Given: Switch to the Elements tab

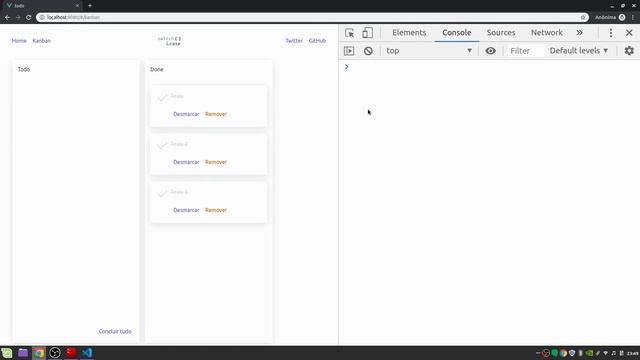Looking at the screenshot, I should coord(409,33).
